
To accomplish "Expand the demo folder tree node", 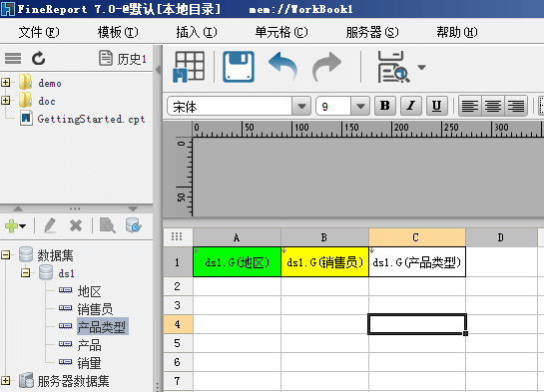I will [x=6, y=83].
